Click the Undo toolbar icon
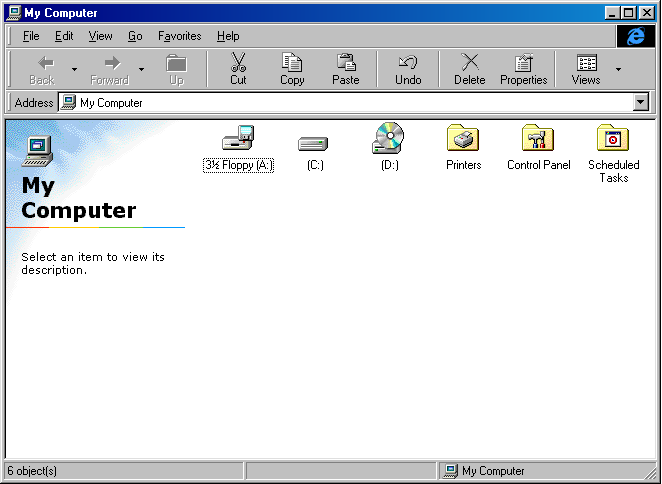The image size is (662, 484). click(408, 62)
